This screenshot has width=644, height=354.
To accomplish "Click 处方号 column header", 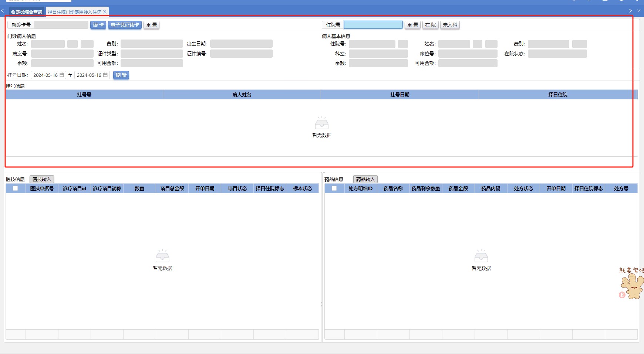I will click(x=621, y=188).
